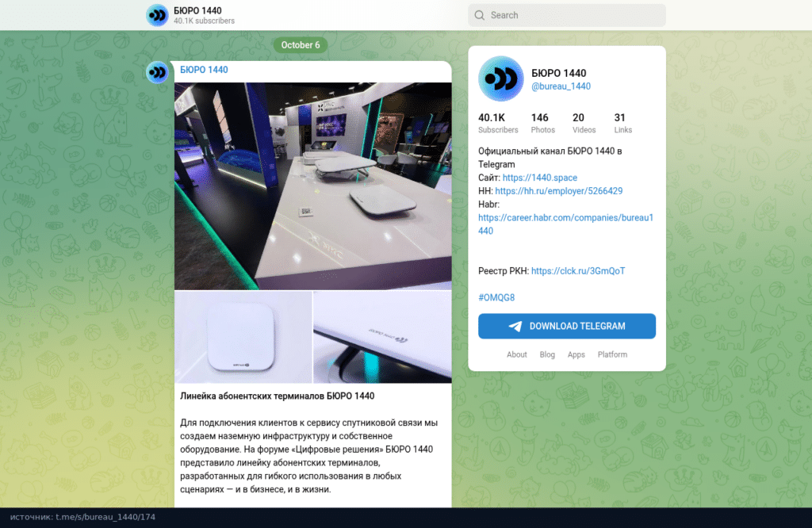
Task: Focus the Search input field
Action: click(566, 16)
